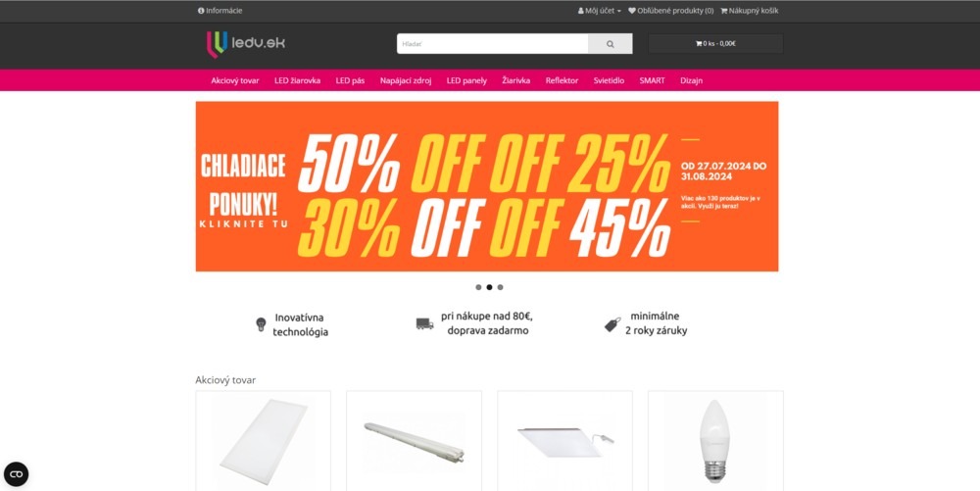Click the price tag warranty icon
This screenshot has width=980, height=491.
coord(612,324)
